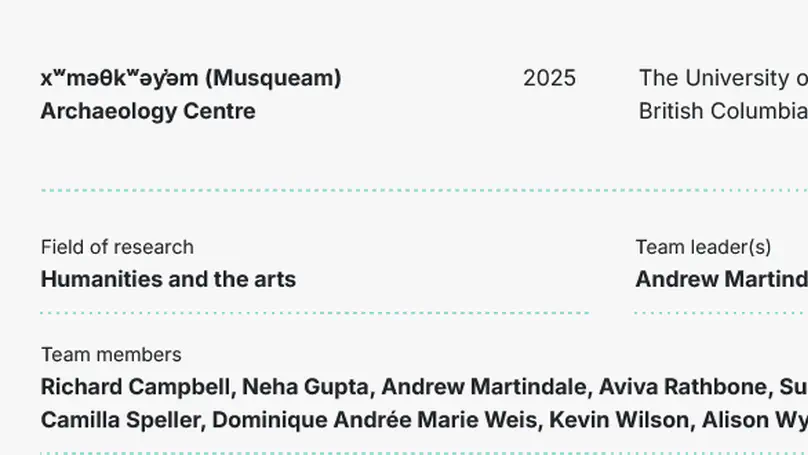The height and width of the screenshot is (455, 808).
Task: Select team member Richard Campbell
Action: point(135,387)
